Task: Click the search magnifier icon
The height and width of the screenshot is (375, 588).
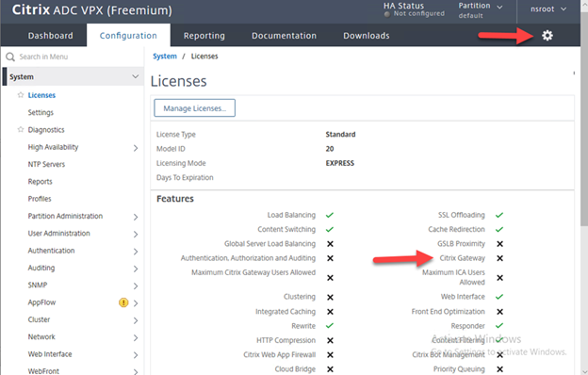Action: pos(10,57)
